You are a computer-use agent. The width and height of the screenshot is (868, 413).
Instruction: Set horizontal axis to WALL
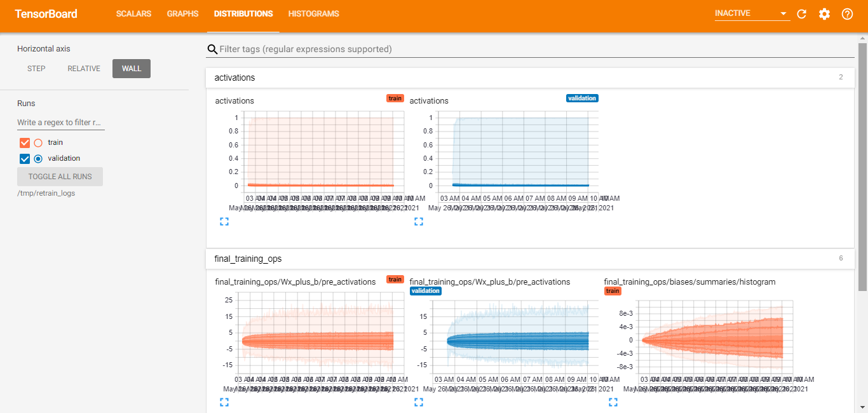click(132, 69)
